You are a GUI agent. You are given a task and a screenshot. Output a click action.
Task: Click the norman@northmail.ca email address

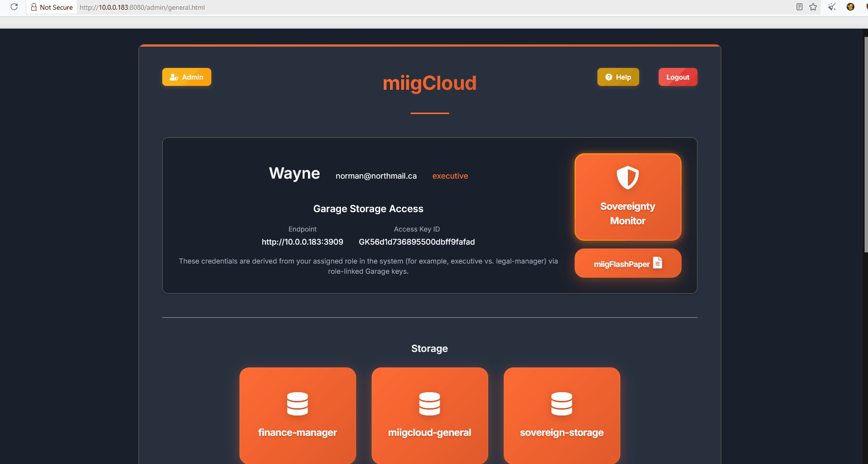pos(376,176)
